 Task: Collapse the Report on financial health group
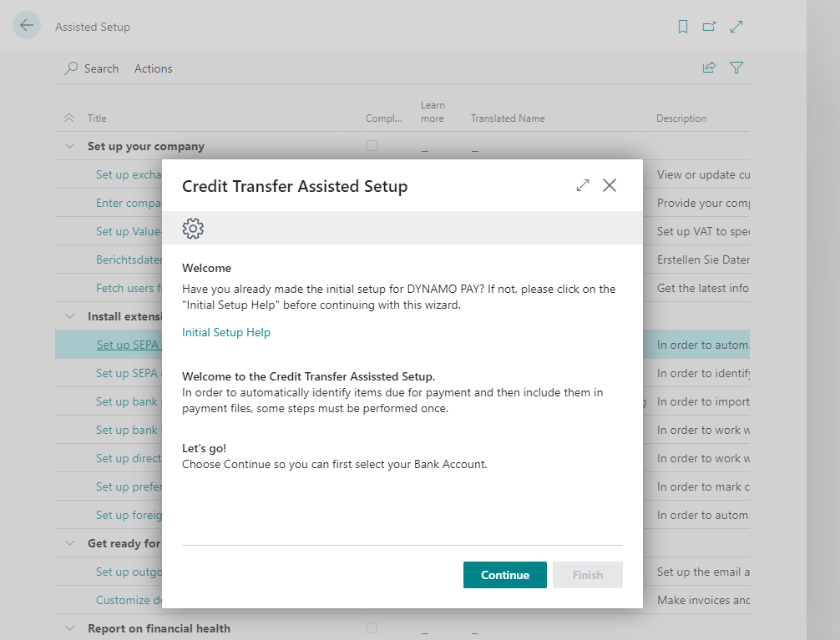70,627
